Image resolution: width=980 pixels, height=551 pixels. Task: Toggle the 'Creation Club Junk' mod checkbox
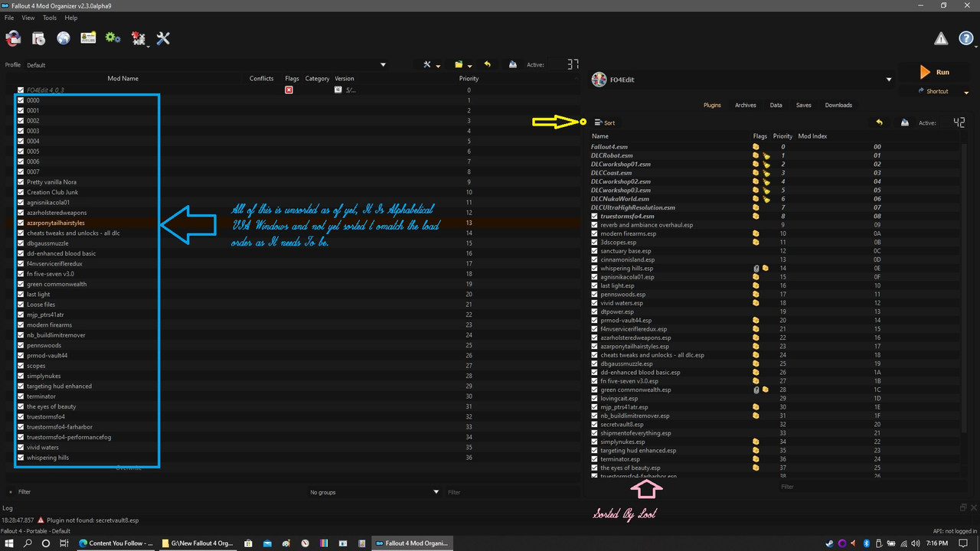21,192
